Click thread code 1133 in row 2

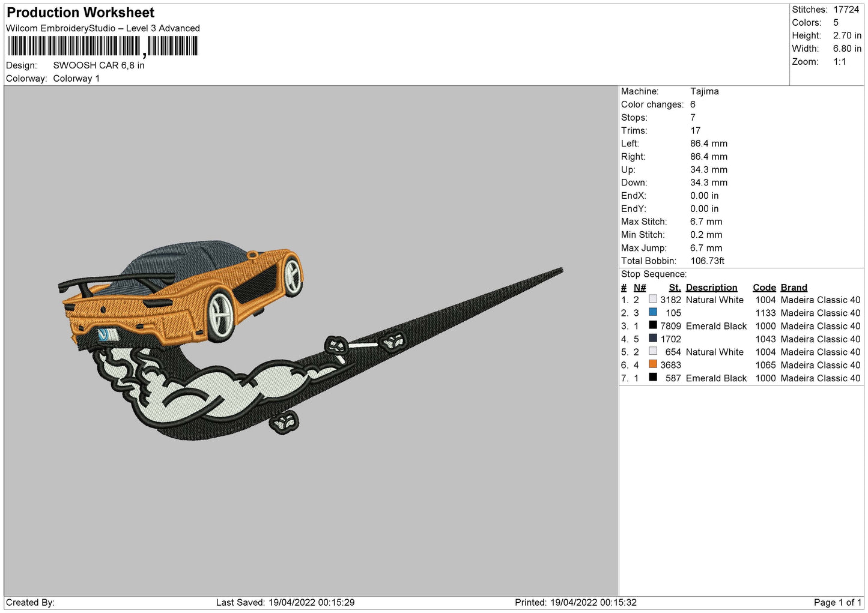765,313
